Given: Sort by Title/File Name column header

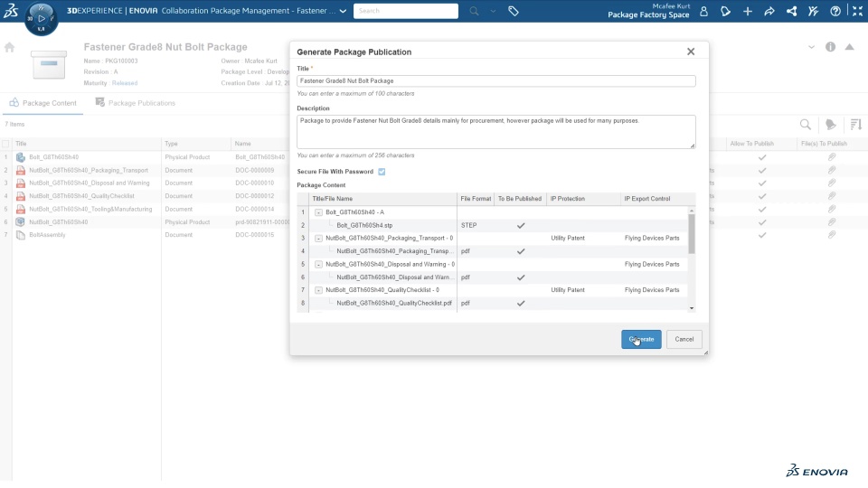Looking at the screenshot, I should point(332,199).
